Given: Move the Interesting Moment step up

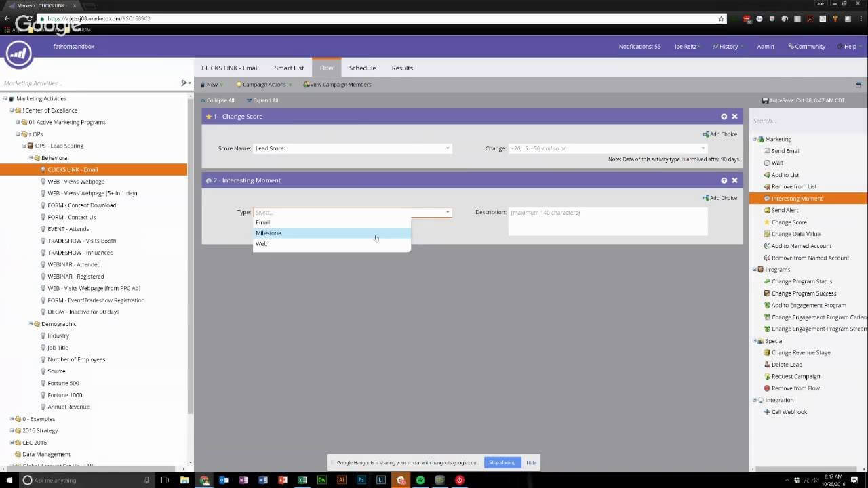Looking at the screenshot, I should pos(724,180).
